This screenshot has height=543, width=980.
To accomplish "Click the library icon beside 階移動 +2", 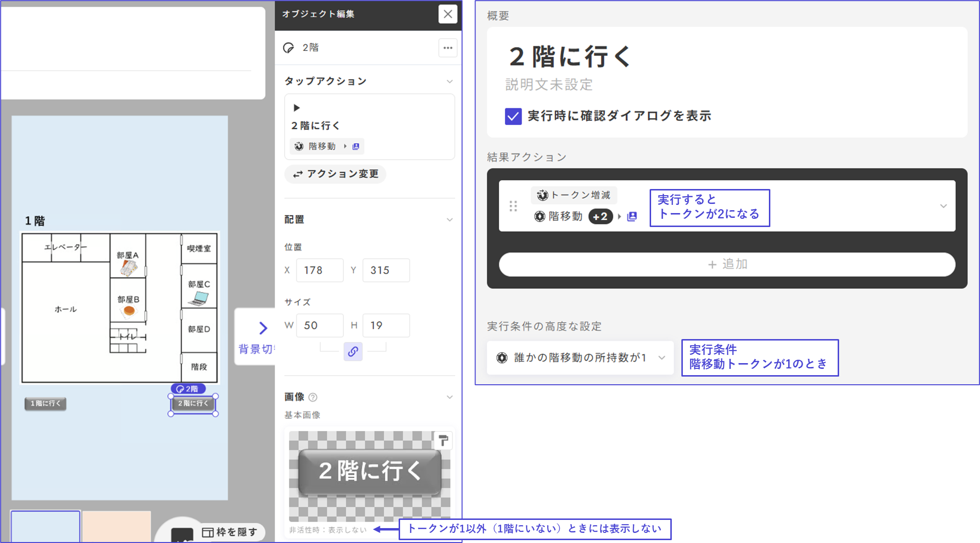I will [x=632, y=216].
